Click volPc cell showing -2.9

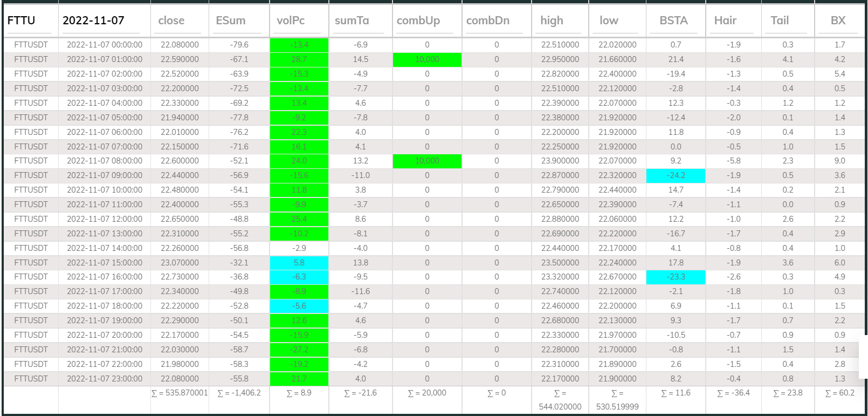pos(299,248)
